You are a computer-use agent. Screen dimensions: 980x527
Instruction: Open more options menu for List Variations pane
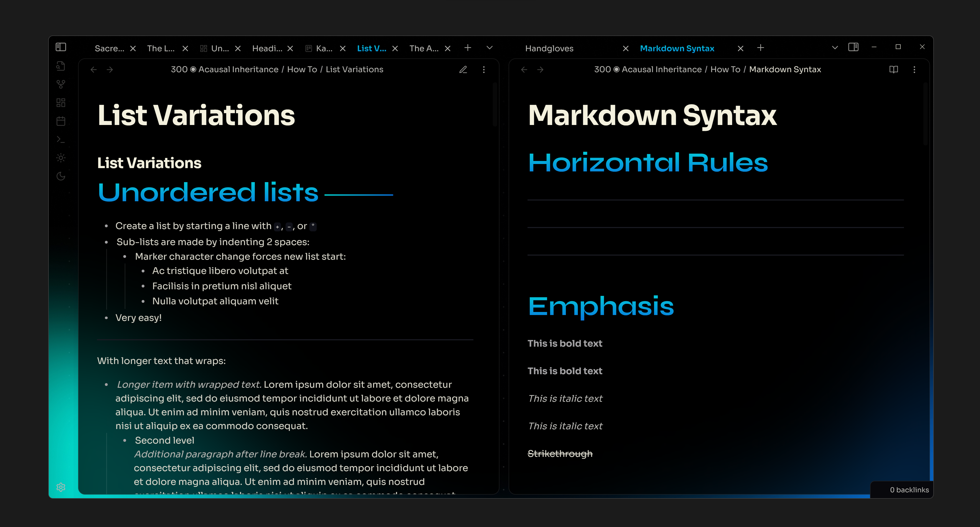click(484, 70)
